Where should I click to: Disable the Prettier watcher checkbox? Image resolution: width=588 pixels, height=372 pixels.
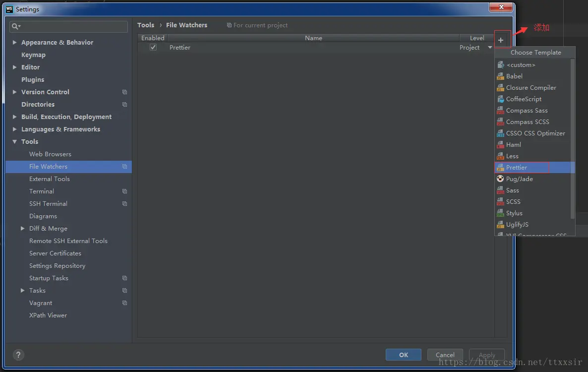(x=153, y=47)
